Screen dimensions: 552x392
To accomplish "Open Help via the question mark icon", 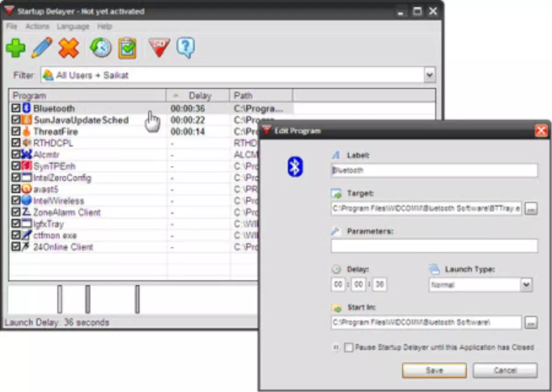I will (186, 48).
